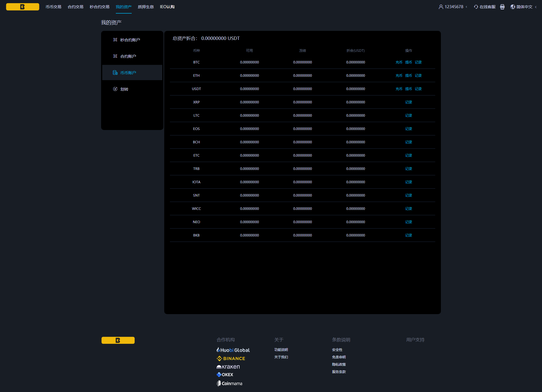Open 免责申明 footer link

click(x=339, y=357)
